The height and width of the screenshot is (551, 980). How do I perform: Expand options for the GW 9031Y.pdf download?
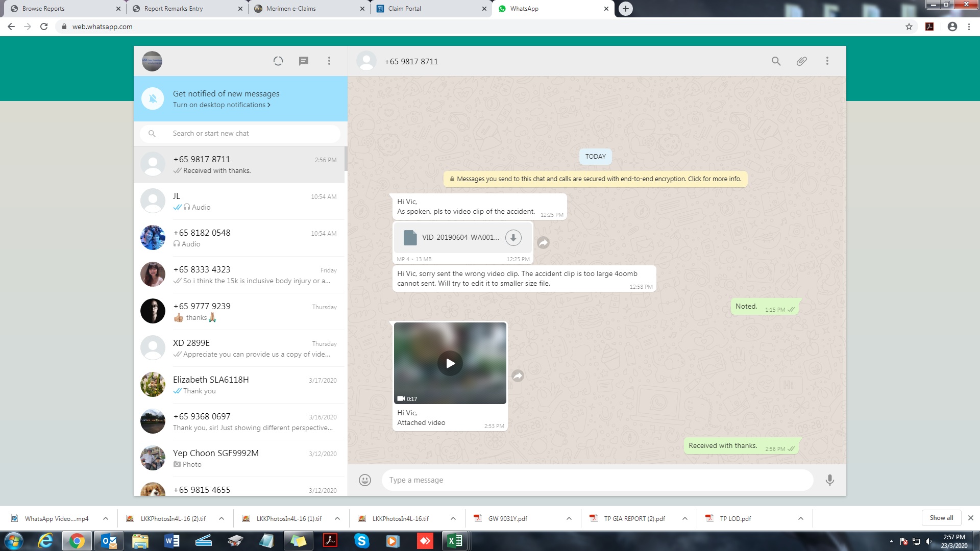[569, 518]
